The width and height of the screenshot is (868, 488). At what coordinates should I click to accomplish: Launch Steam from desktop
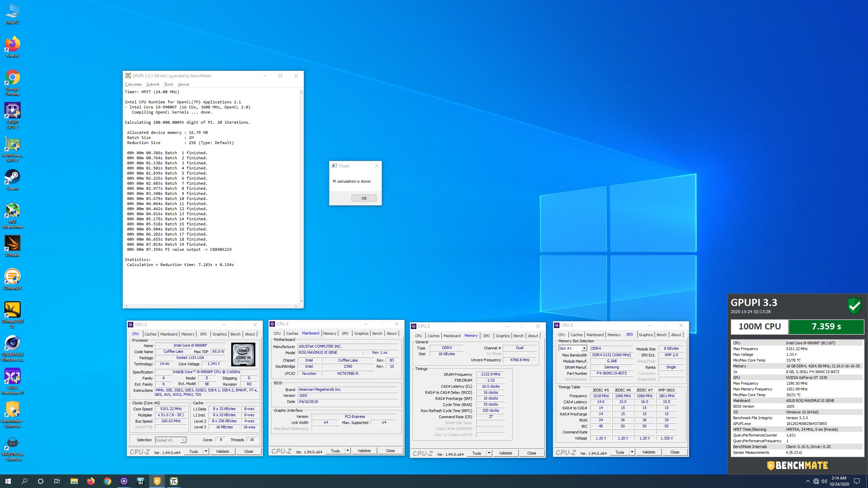click(13, 180)
